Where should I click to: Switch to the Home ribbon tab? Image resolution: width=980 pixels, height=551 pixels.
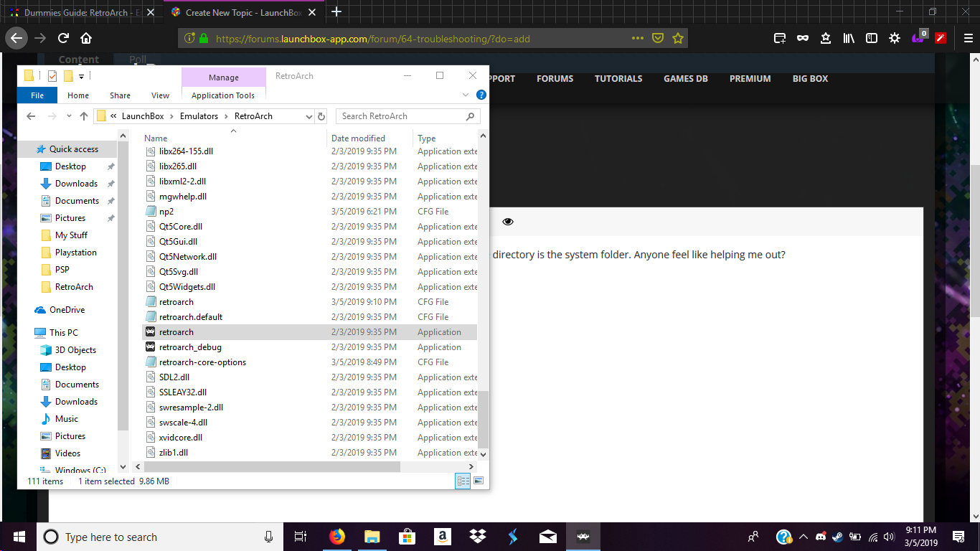[78, 95]
